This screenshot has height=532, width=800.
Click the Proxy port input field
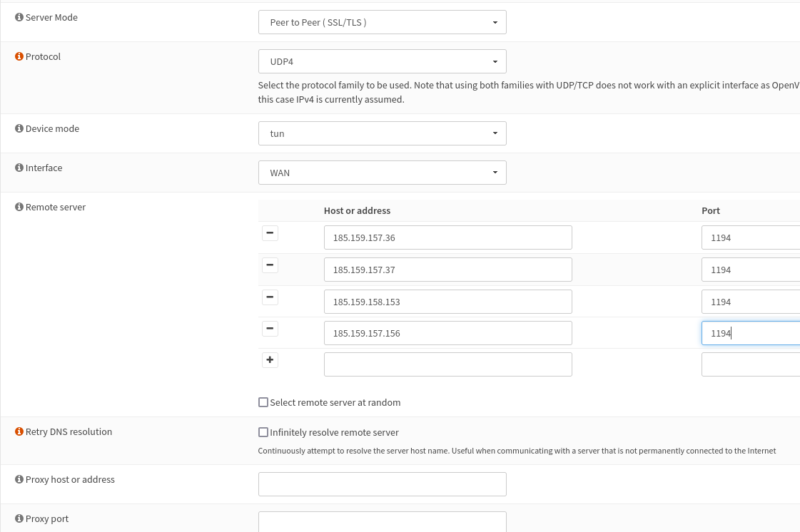(x=382, y=522)
